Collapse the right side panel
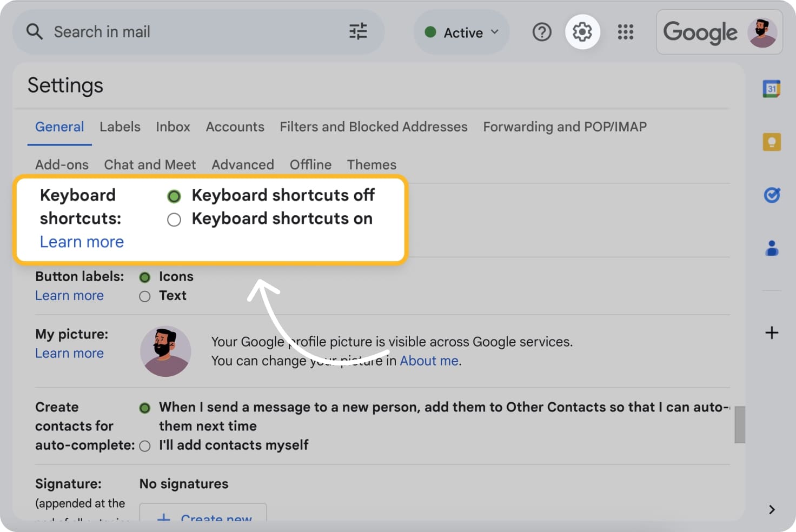This screenshot has height=532, width=796. pos(772,509)
